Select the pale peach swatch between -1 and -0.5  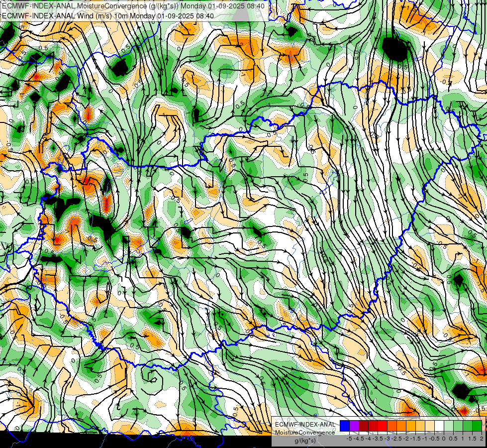coord(429,426)
